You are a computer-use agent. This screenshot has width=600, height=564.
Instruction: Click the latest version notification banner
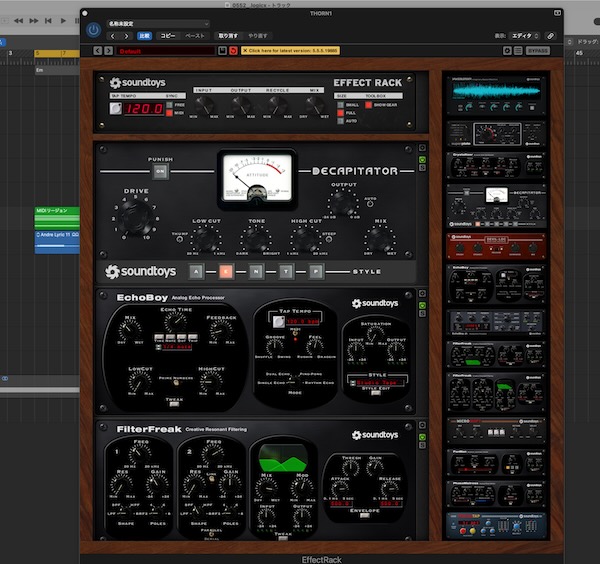290,51
